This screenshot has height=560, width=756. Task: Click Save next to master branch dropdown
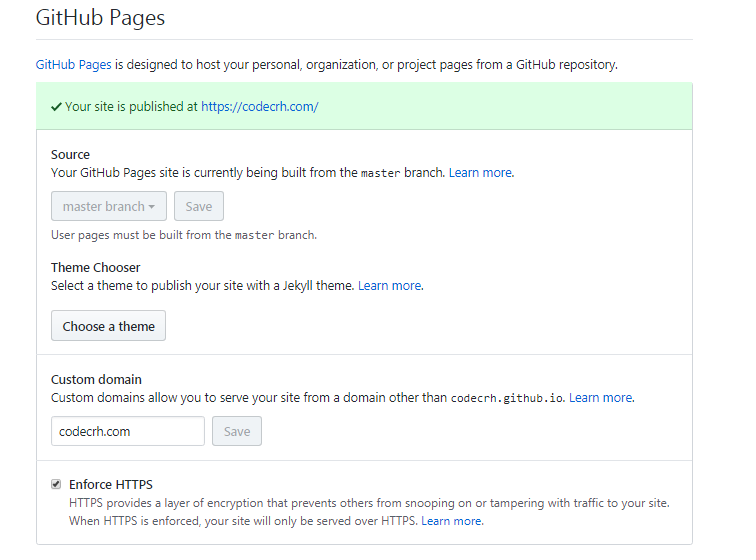[x=199, y=206]
